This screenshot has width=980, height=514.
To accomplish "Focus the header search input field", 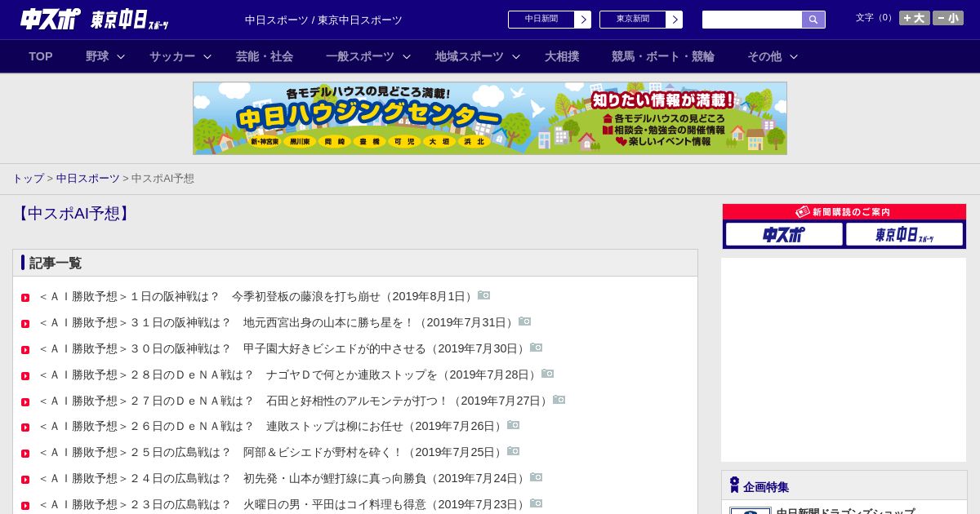I will pyautogui.click(x=752, y=20).
